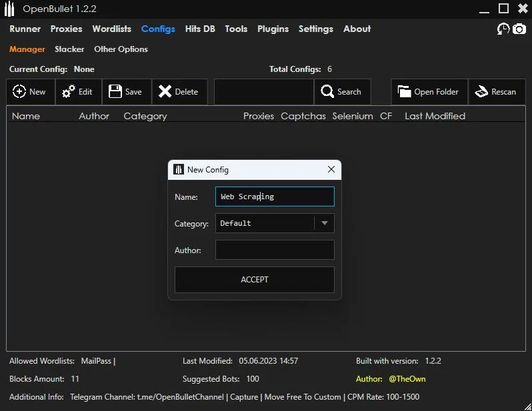Minimize the OpenBullet window
The width and height of the screenshot is (532, 411).
point(484,12)
